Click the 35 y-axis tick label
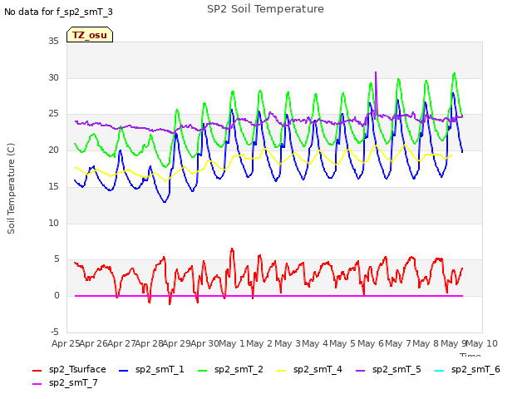The image size is (532, 399). click(53, 42)
